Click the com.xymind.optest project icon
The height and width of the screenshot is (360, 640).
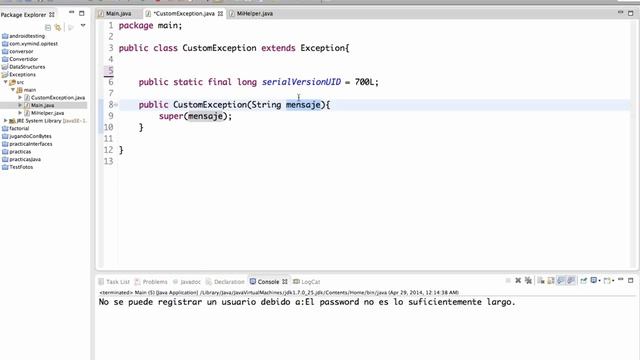(x=5, y=44)
